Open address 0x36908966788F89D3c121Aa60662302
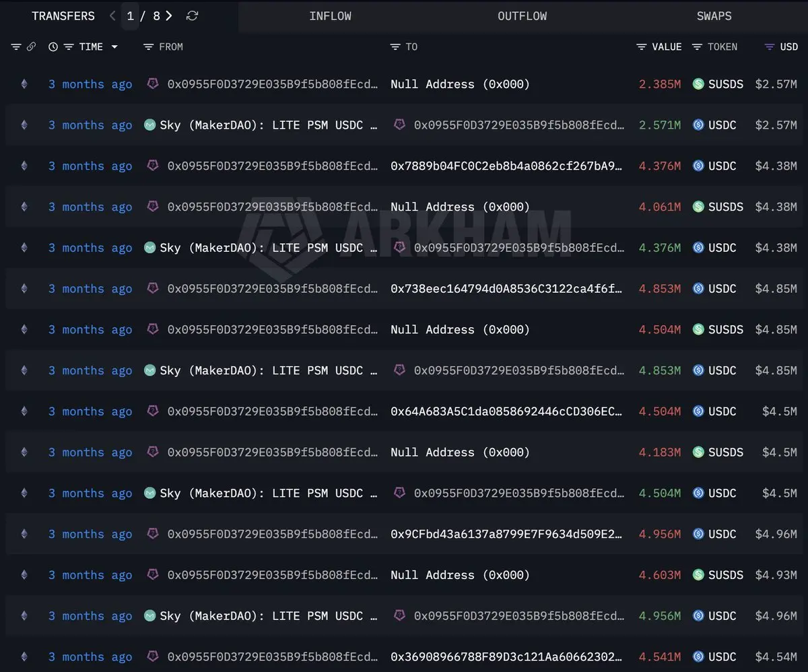This screenshot has height=672, width=808. (x=507, y=657)
